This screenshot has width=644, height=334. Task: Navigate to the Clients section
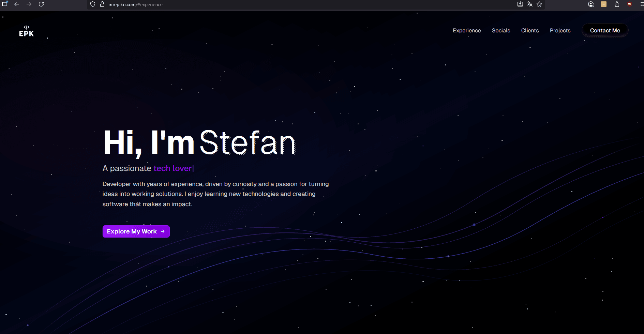tap(530, 31)
